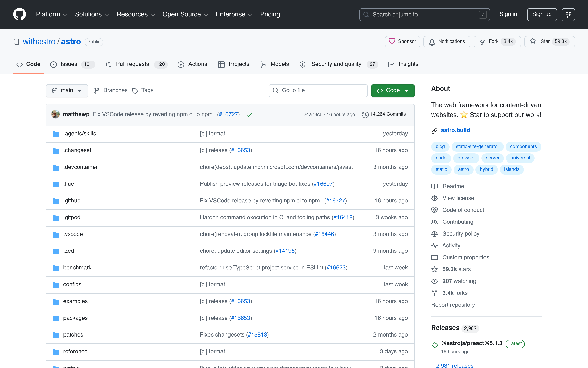The height and width of the screenshot is (368, 588).
Task: Click the Custom properties note icon
Action: (434, 258)
